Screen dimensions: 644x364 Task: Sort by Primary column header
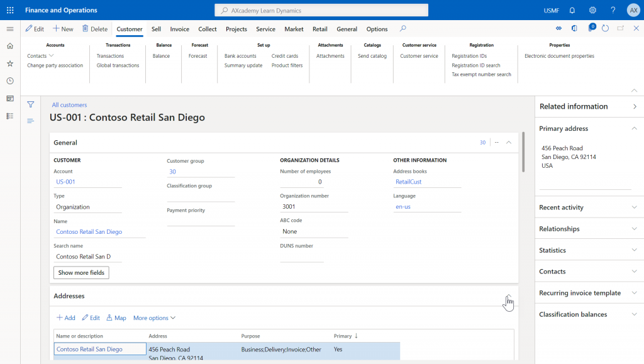pos(345,336)
